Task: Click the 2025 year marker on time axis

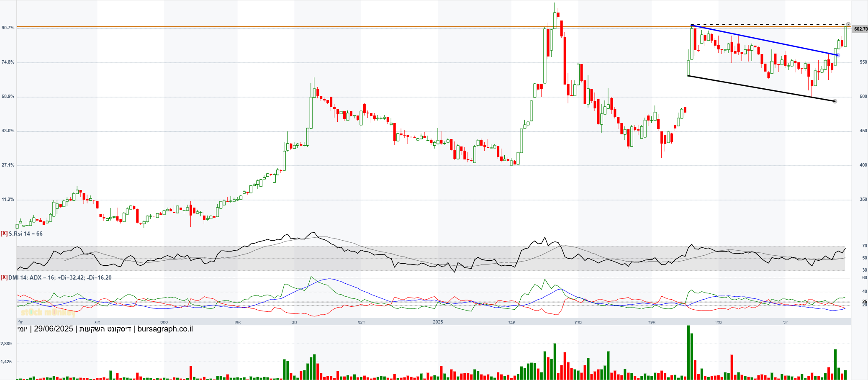Action: coord(438,322)
